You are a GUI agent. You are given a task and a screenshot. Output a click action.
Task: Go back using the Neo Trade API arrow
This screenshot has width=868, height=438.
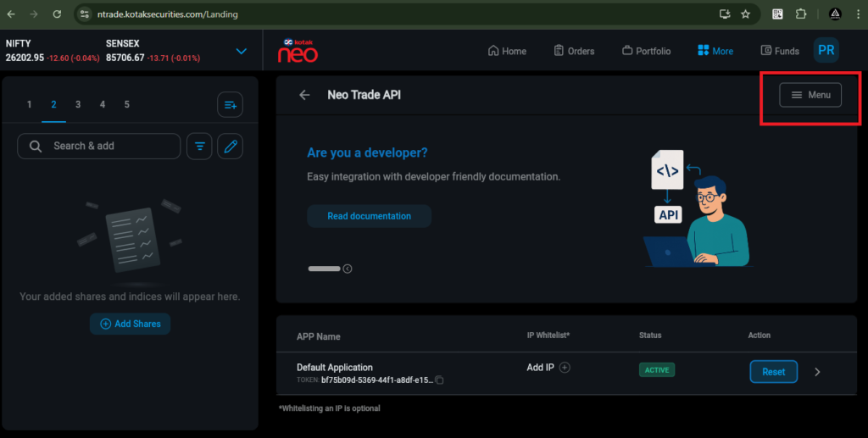coord(304,95)
